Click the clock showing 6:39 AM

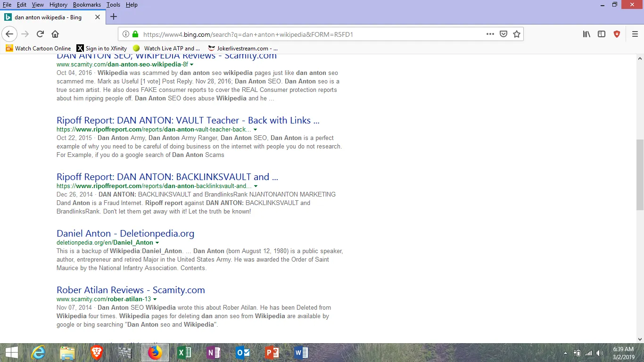pos(623,349)
